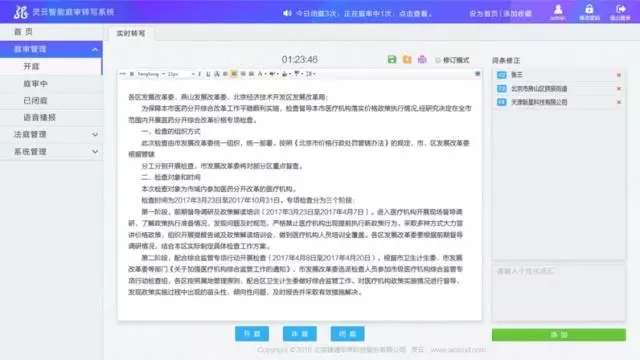Click the green 添加 button

[558, 335]
